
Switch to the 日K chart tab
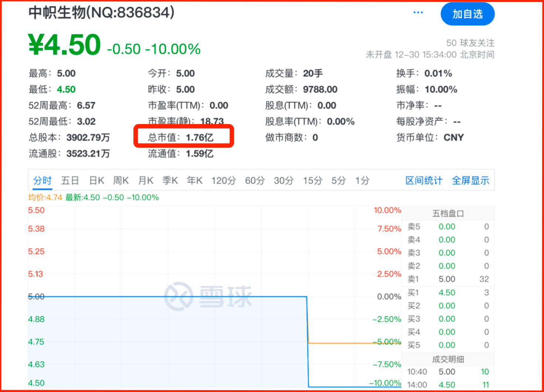[x=96, y=180]
